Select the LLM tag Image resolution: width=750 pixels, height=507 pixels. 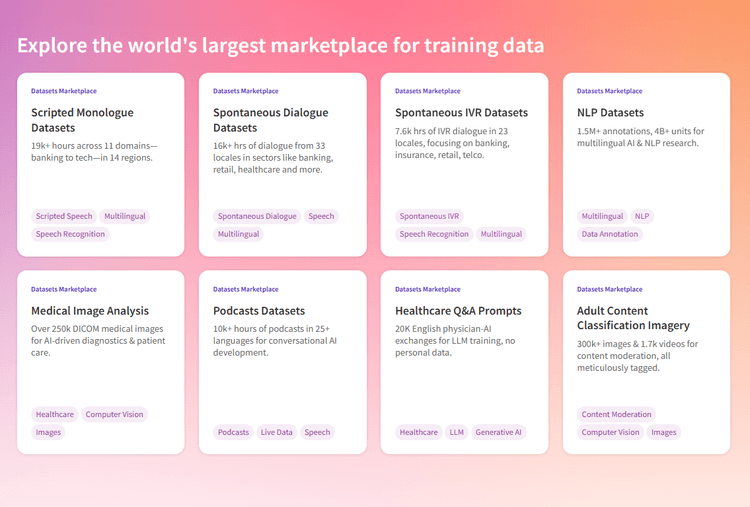(x=457, y=432)
